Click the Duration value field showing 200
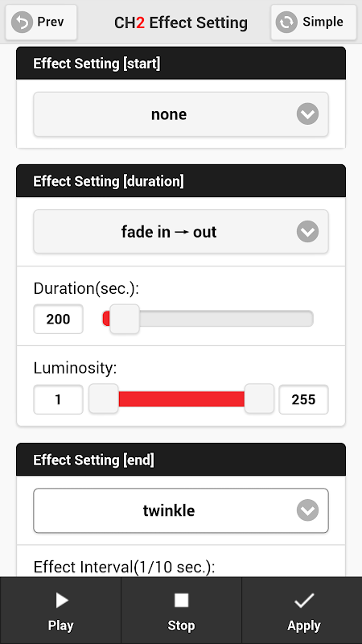The height and width of the screenshot is (644, 362). point(58,319)
